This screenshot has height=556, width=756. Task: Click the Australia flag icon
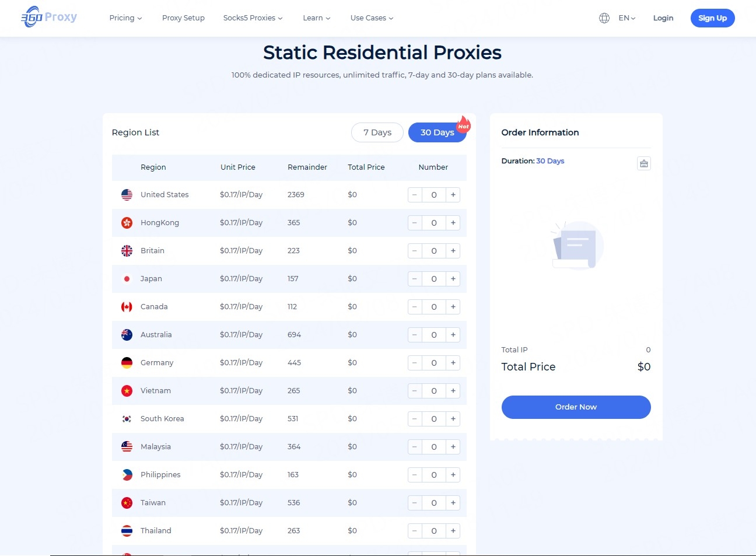pyautogui.click(x=127, y=335)
